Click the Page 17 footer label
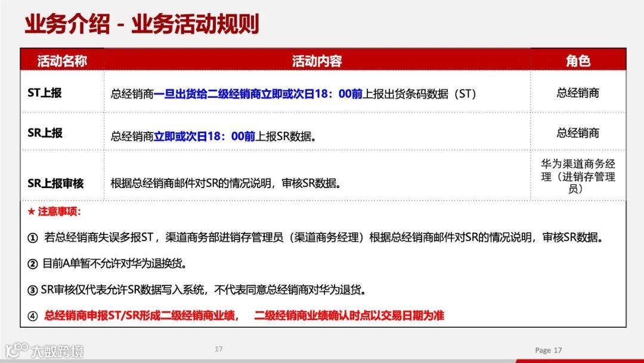The width and height of the screenshot is (644, 363). click(x=549, y=350)
